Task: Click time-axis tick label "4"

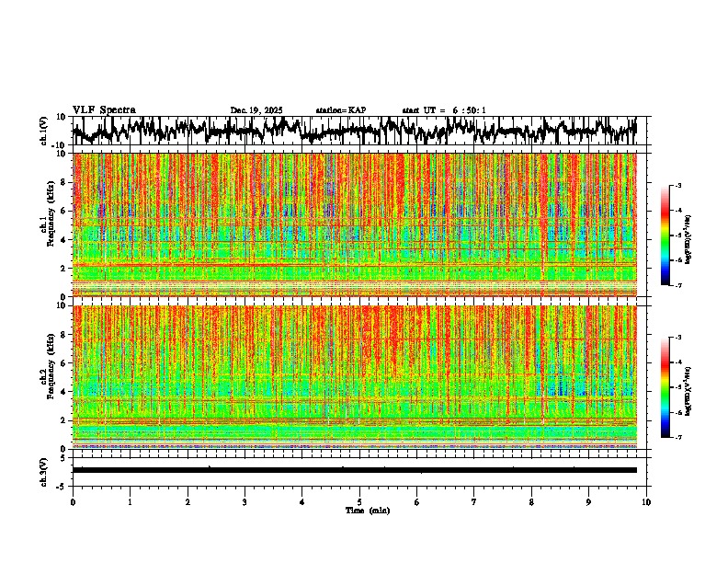Action: click(302, 502)
